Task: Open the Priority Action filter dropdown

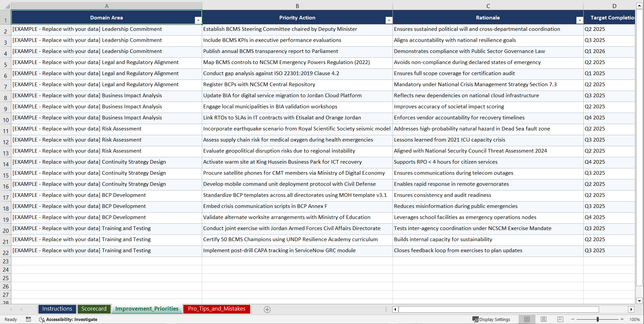Action: (x=389, y=20)
